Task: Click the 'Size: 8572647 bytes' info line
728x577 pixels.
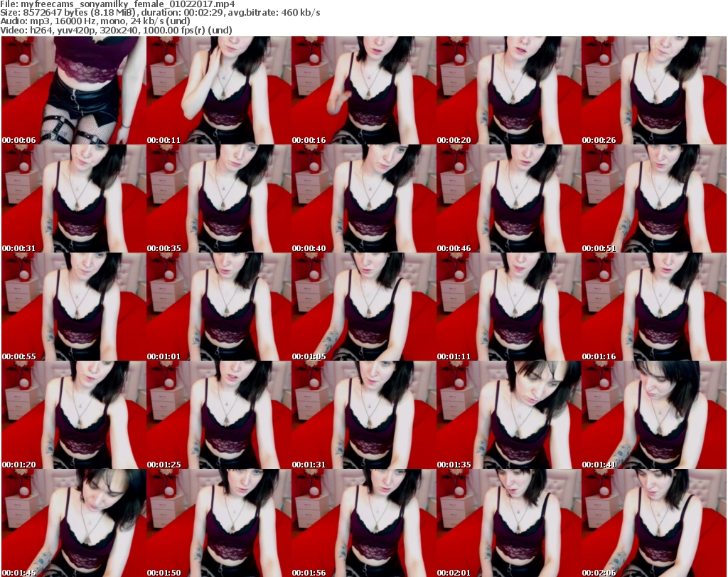Action: (x=160, y=13)
